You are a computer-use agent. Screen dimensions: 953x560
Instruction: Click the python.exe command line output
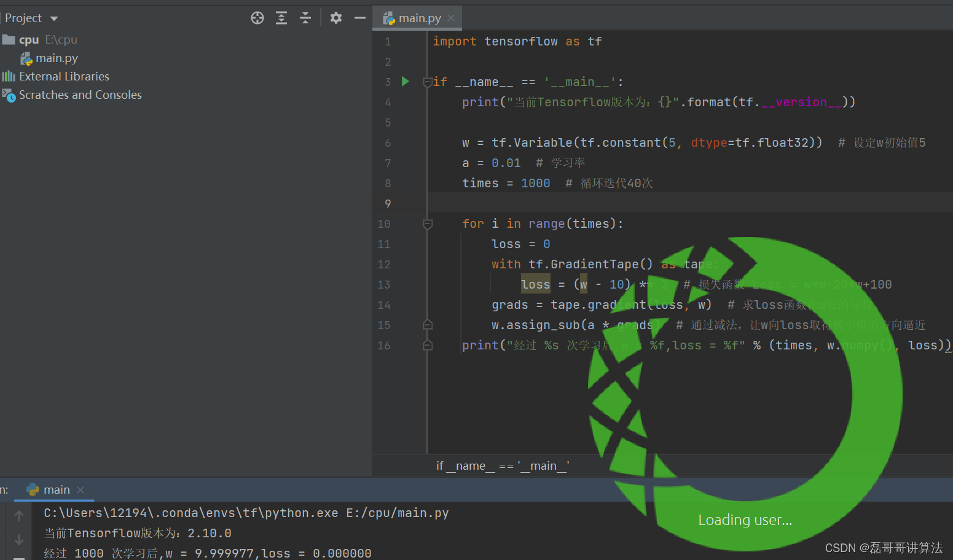(246, 513)
